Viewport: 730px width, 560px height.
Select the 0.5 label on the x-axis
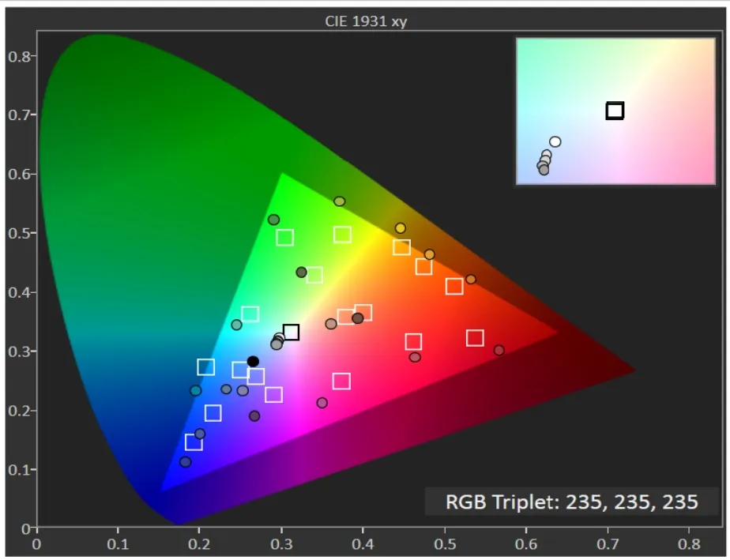point(445,543)
